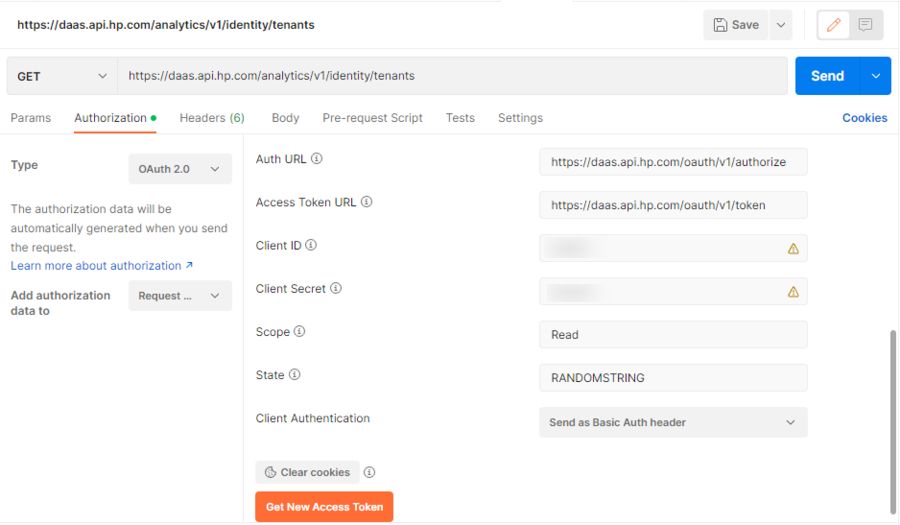This screenshot has width=900, height=525.
Task: Click the request URL input field
Action: 452,76
